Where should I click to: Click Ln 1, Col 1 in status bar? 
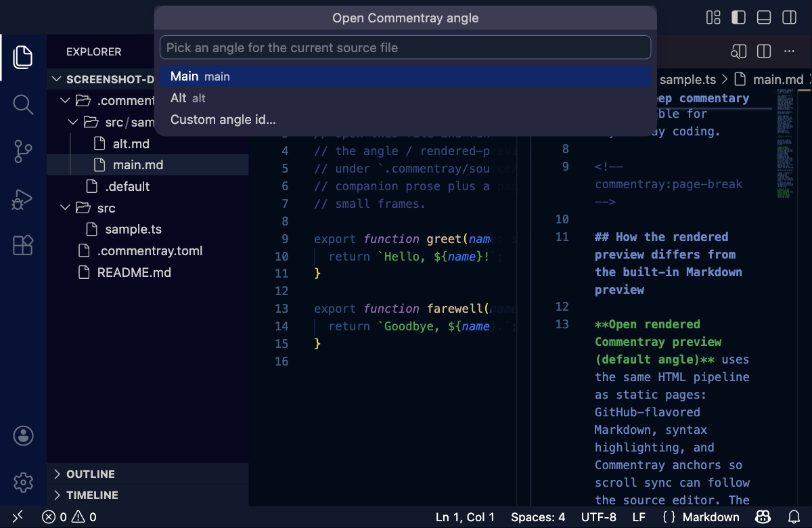(x=465, y=517)
